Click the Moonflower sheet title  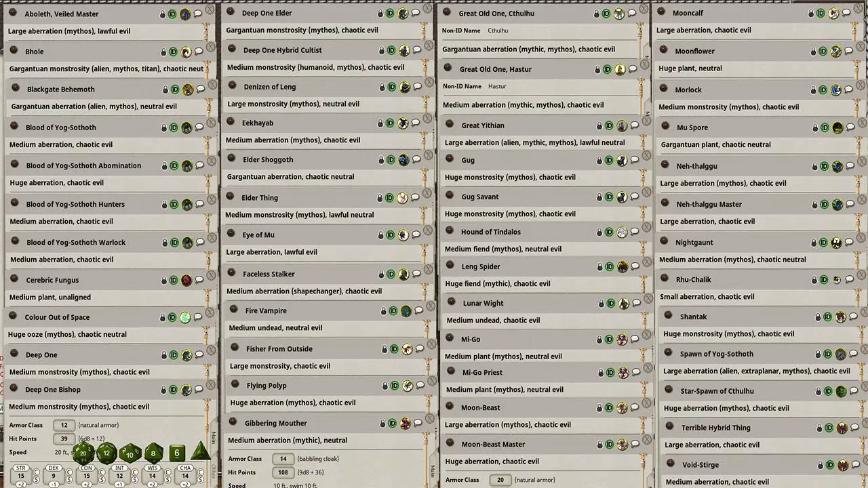pos(694,51)
